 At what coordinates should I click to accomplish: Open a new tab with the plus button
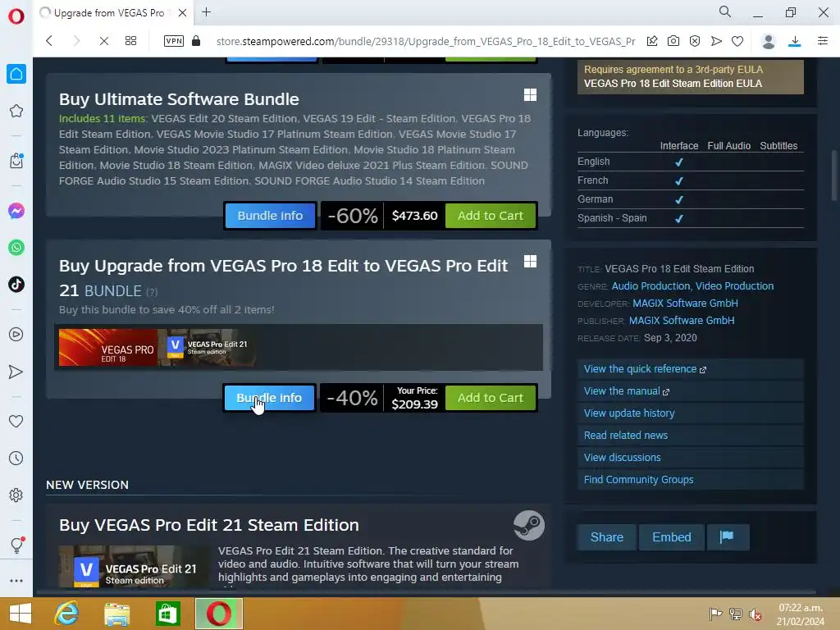tap(206, 11)
